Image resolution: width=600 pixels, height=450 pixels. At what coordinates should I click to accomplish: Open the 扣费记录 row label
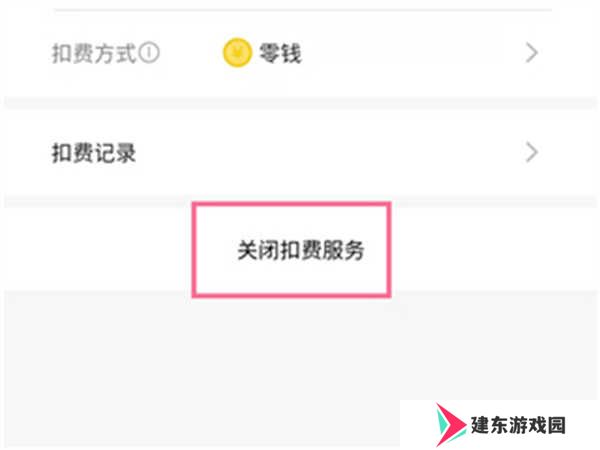pos(94,153)
